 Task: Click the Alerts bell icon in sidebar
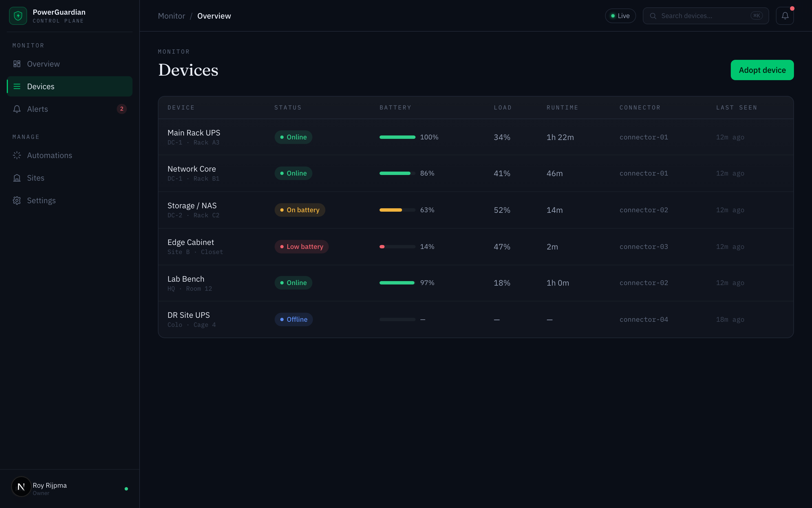point(17,109)
